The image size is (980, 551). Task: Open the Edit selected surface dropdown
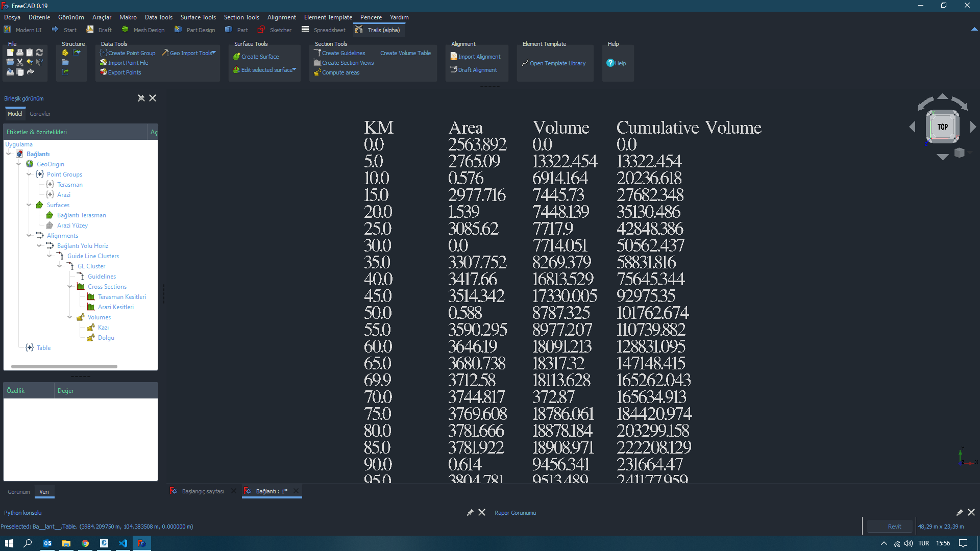[295, 69]
